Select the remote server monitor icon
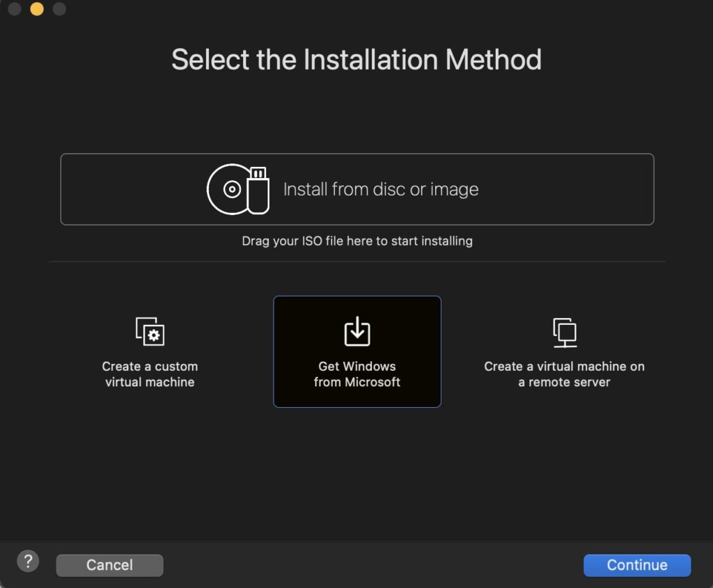The width and height of the screenshot is (713, 588). click(x=564, y=332)
